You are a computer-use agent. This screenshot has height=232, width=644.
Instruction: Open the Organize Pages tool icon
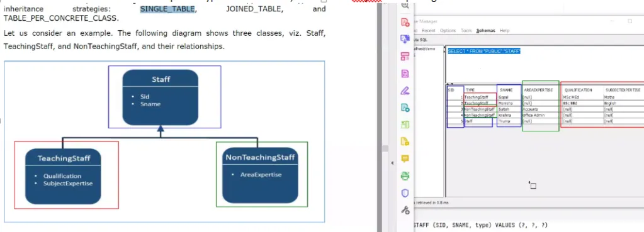point(405,57)
